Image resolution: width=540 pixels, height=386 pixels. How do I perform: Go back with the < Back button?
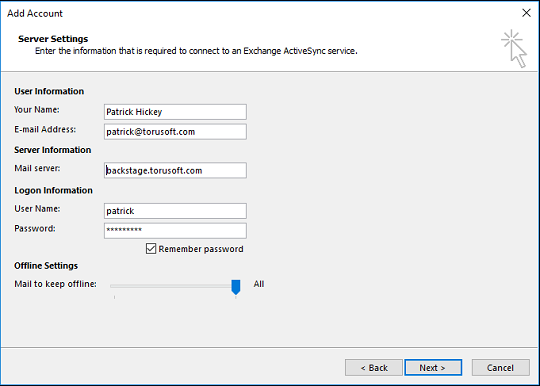tap(374, 368)
